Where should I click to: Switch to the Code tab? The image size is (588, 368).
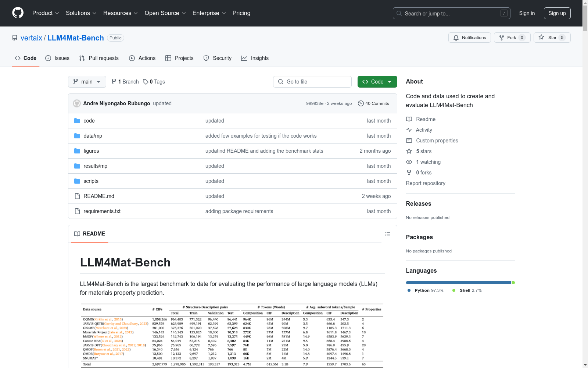coord(26,58)
